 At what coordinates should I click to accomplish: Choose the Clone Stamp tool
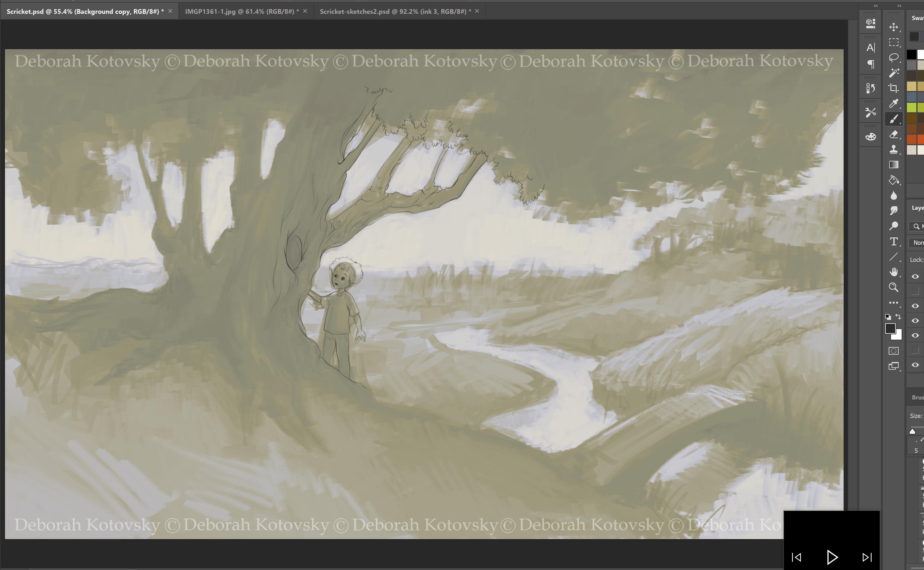pos(893,150)
